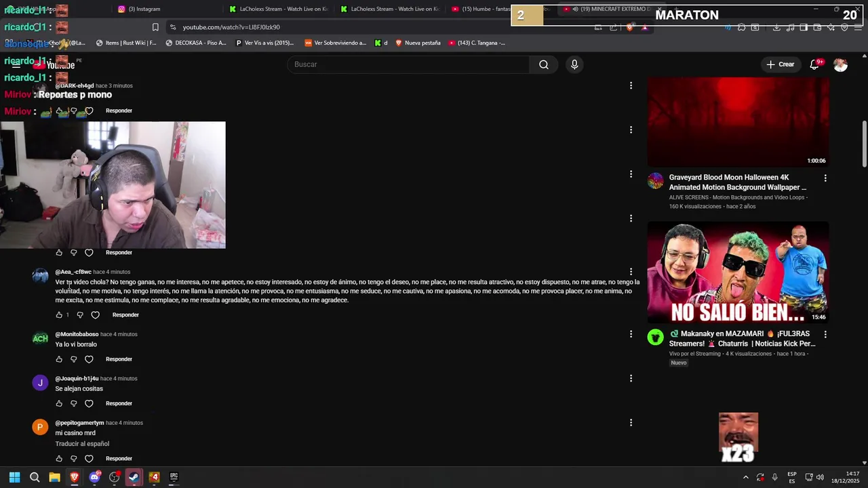Open YouTube notifications bell
Screen dimensions: 868x488
[814, 64]
